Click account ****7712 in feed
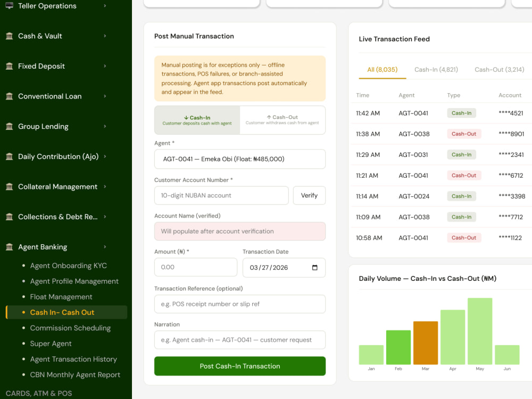 (511, 217)
